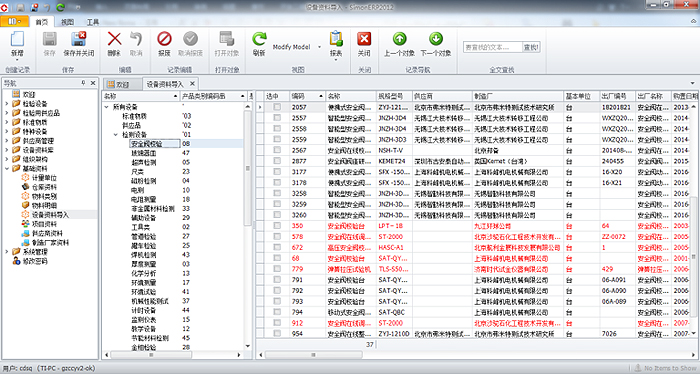
Task: Open the orange application menu button
Action: click(x=14, y=21)
